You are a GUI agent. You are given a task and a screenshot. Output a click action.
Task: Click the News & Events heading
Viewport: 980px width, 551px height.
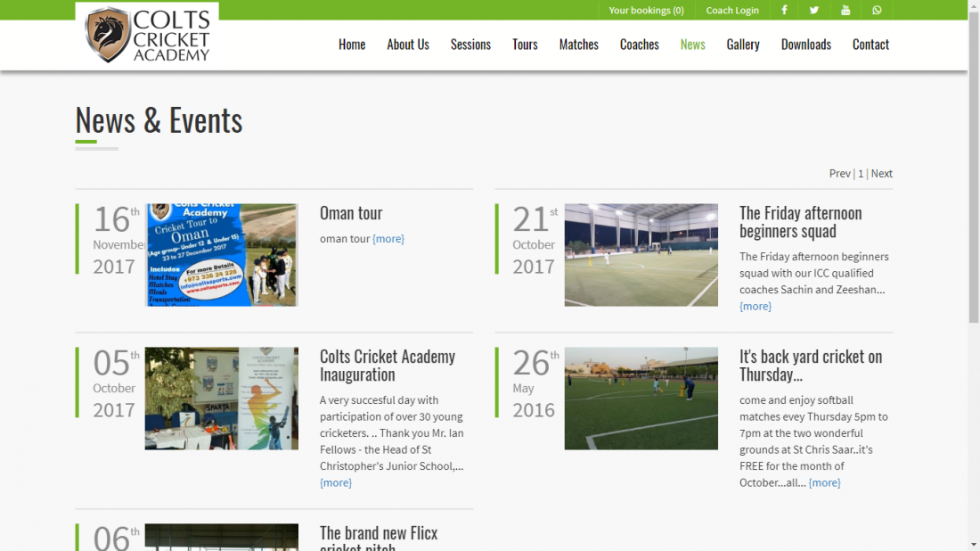(159, 119)
